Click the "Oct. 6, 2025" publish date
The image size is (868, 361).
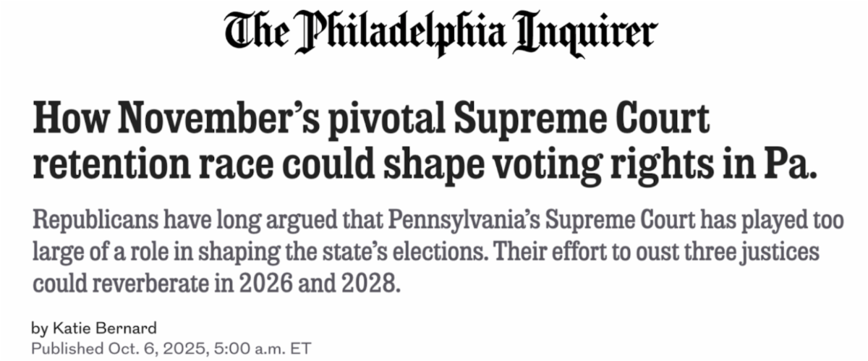click(x=152, y=349)
